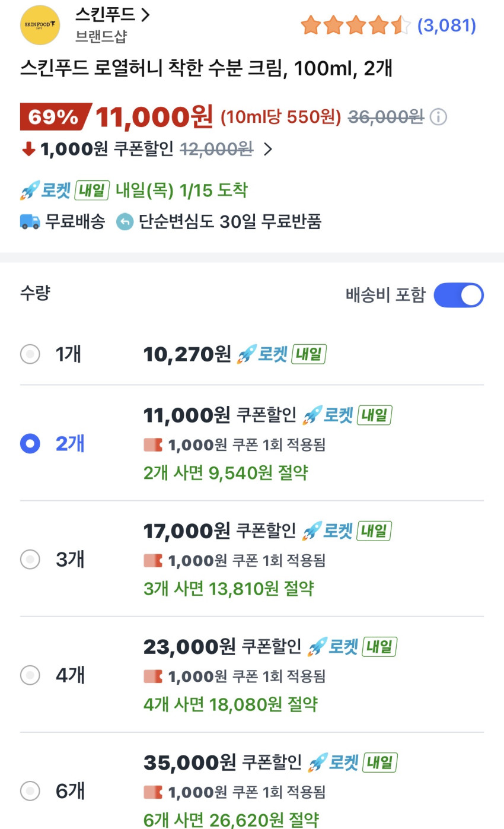
Task: Toggle the 배송비 포함 switch
Action: [458, 295]
